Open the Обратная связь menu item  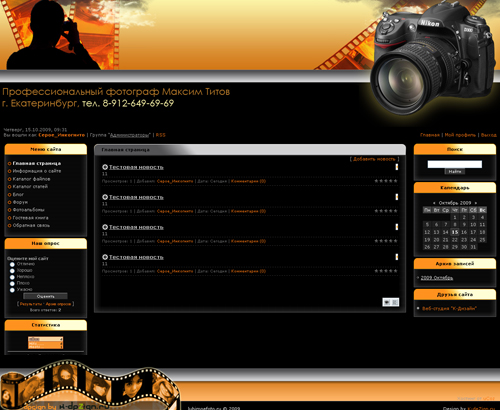tap(31, 226)
